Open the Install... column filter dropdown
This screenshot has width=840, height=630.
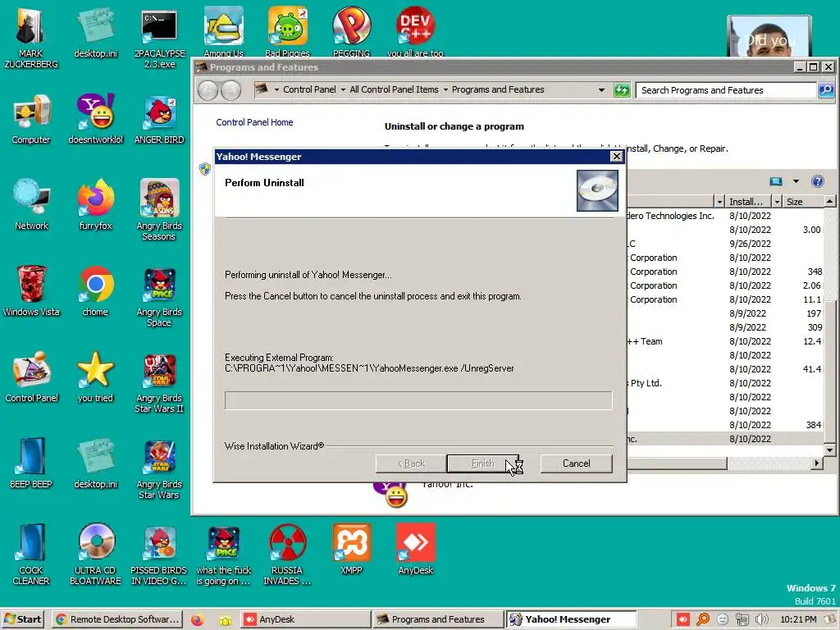[x=776, y=202]
